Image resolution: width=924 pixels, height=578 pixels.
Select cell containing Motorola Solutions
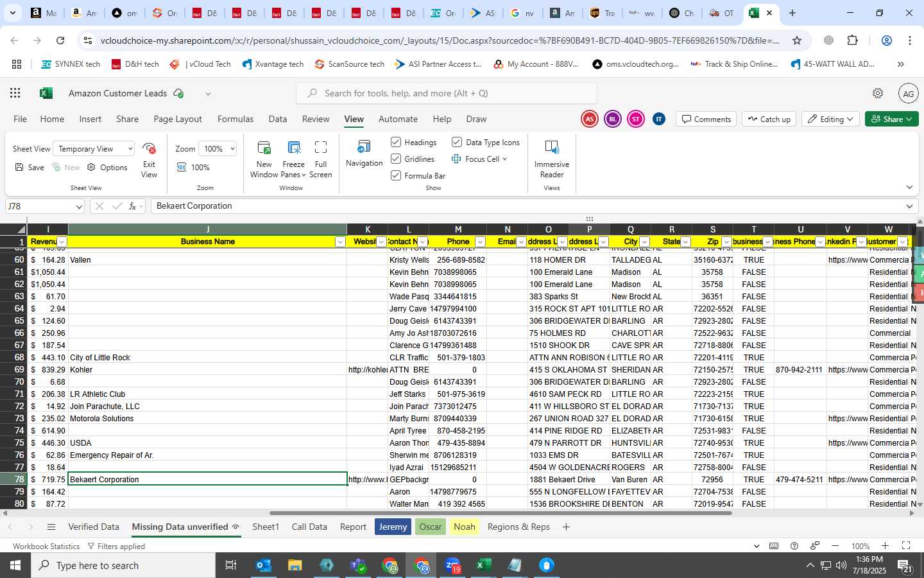point(207,419)
